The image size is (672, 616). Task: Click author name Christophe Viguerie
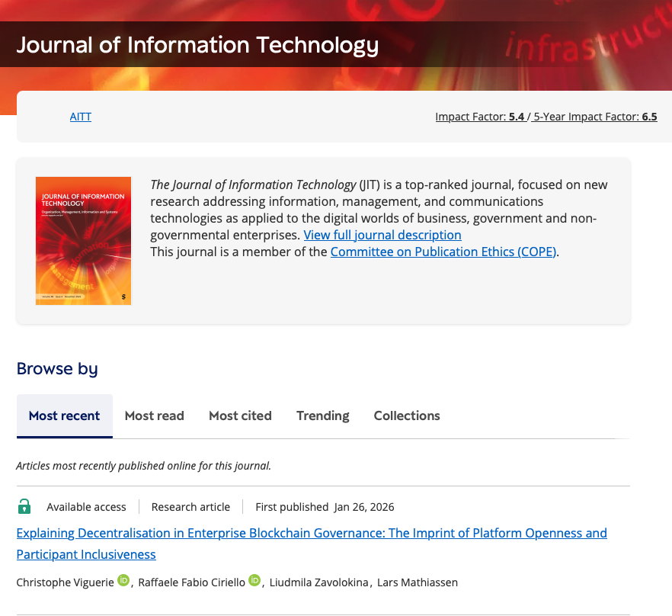click(65, 583)
